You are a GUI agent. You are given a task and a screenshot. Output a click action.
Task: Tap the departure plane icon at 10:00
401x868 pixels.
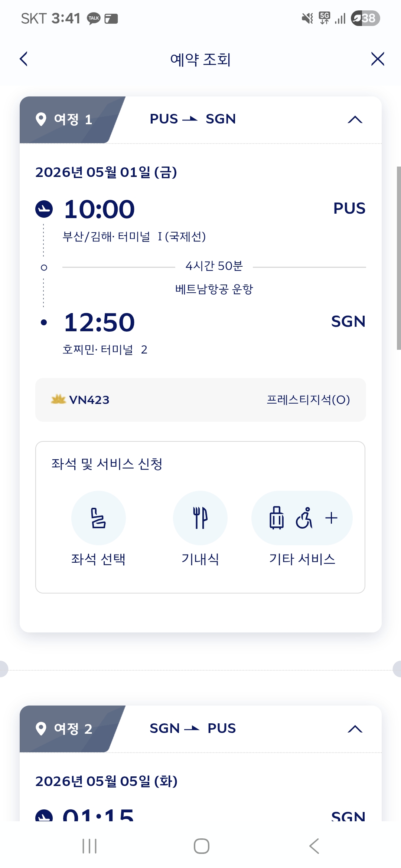click(44, 209)
